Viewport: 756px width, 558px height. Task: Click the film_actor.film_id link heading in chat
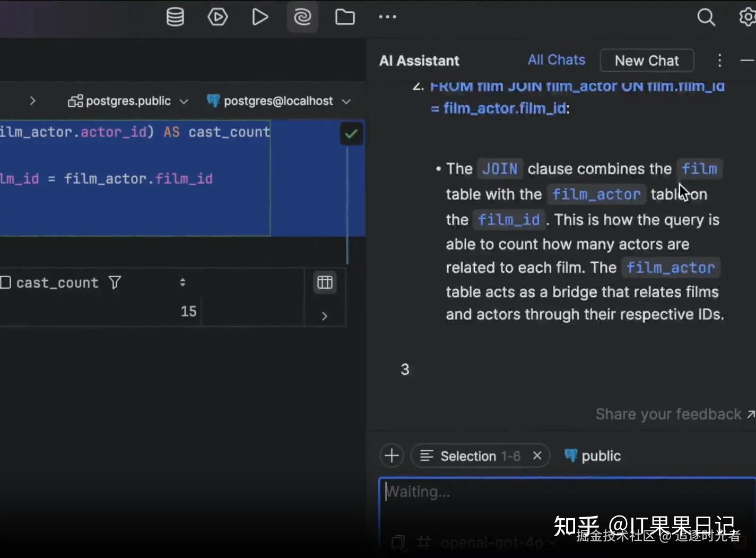coord(577,97)
